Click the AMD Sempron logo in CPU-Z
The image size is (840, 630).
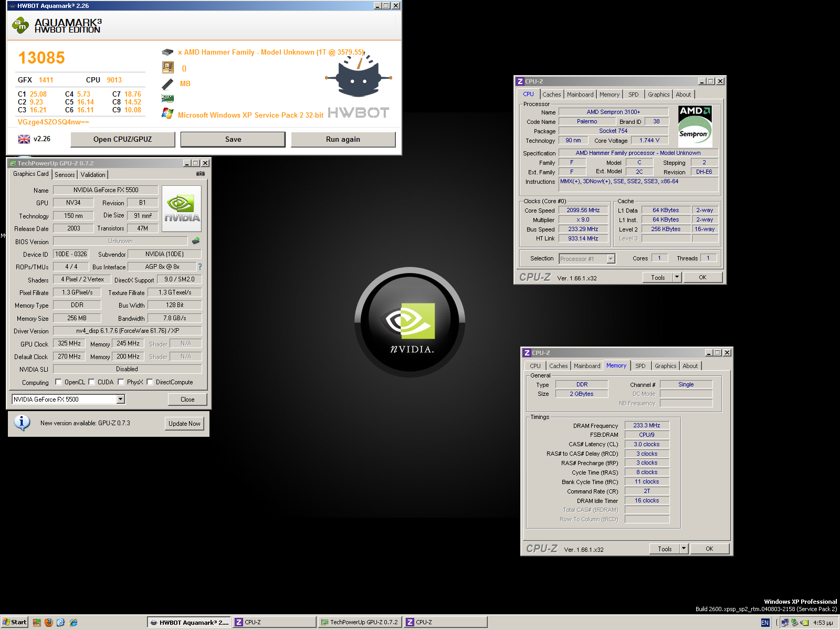(695, 127)
